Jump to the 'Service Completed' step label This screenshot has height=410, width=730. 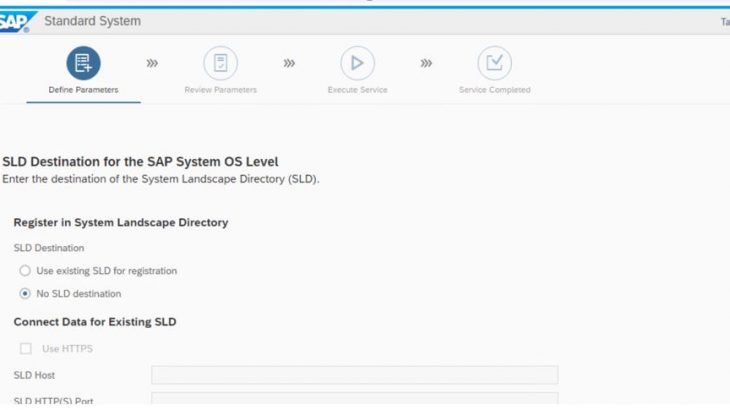(494, 90)
